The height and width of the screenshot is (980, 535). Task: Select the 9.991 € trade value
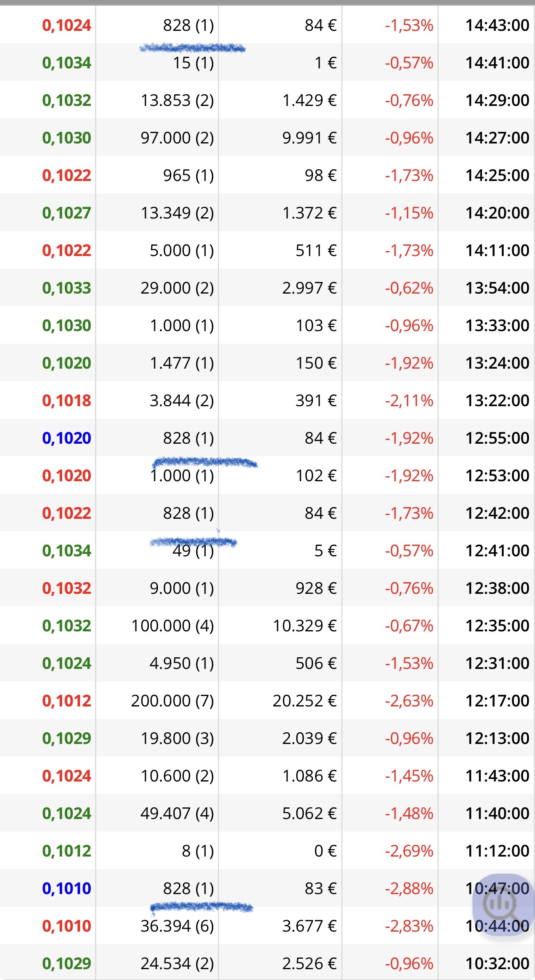point(309,138)
